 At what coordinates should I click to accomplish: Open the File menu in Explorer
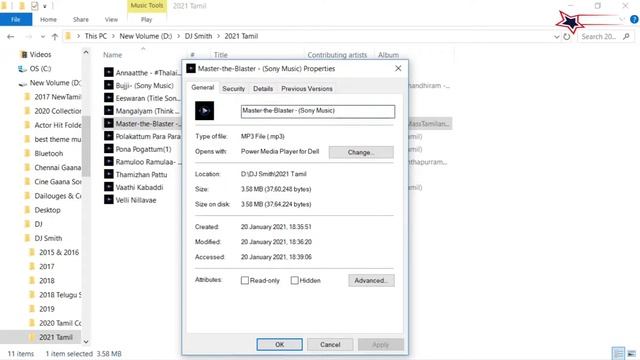point(16,19)
